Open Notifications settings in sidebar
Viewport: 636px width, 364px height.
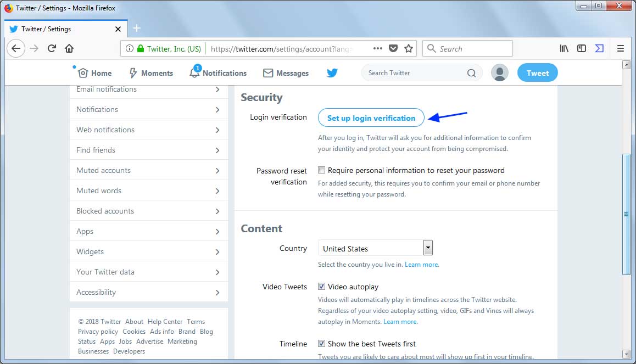pyautogui.click(x=148, y=109)
